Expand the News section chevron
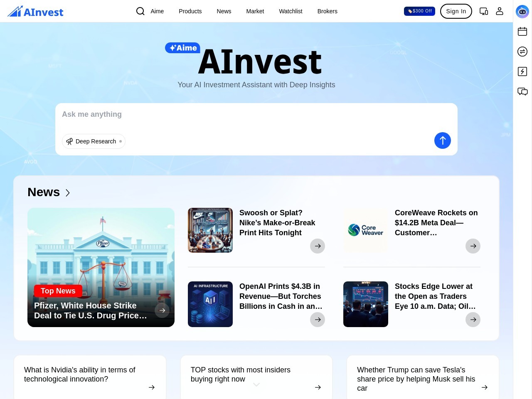The image size is (532, 399). (x=68, y=193)
